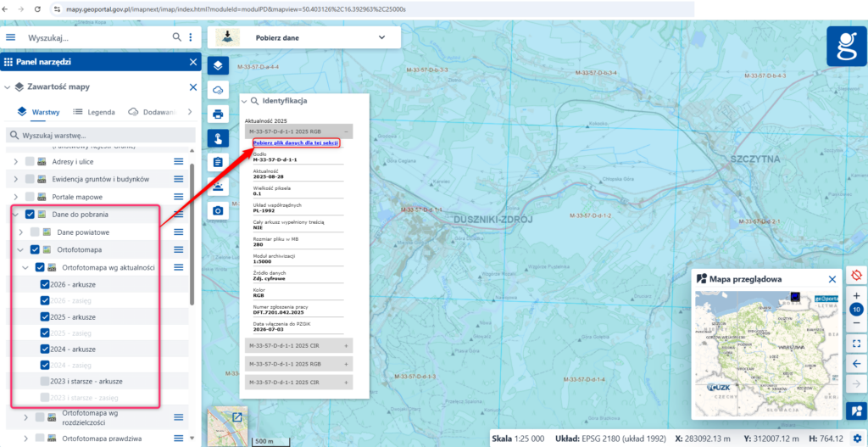
Task: Switch to the Warstwy tab
Action: (38, 112)
